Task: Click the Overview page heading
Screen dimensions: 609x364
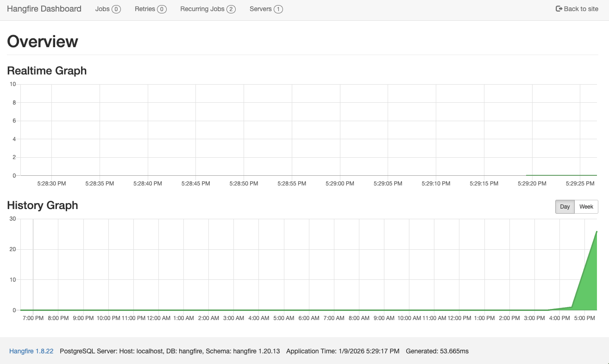Action: [x=42, y=41]
